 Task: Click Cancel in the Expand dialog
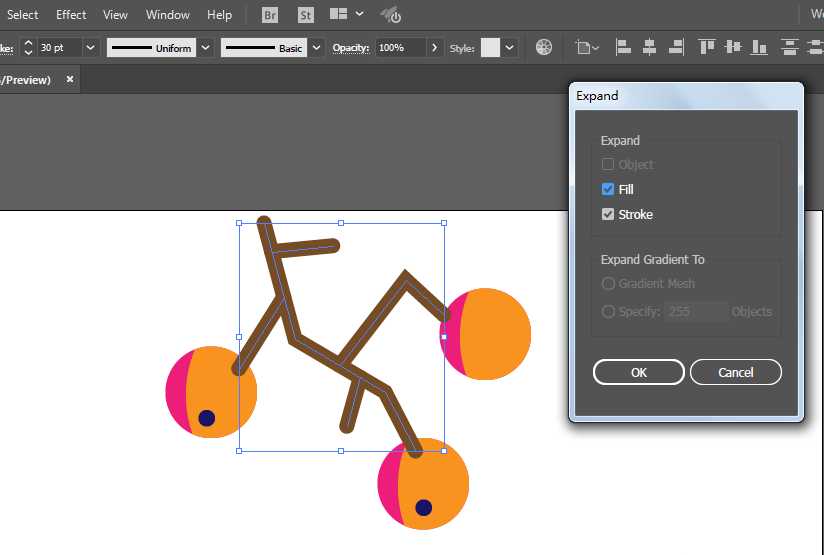(735, 372)
